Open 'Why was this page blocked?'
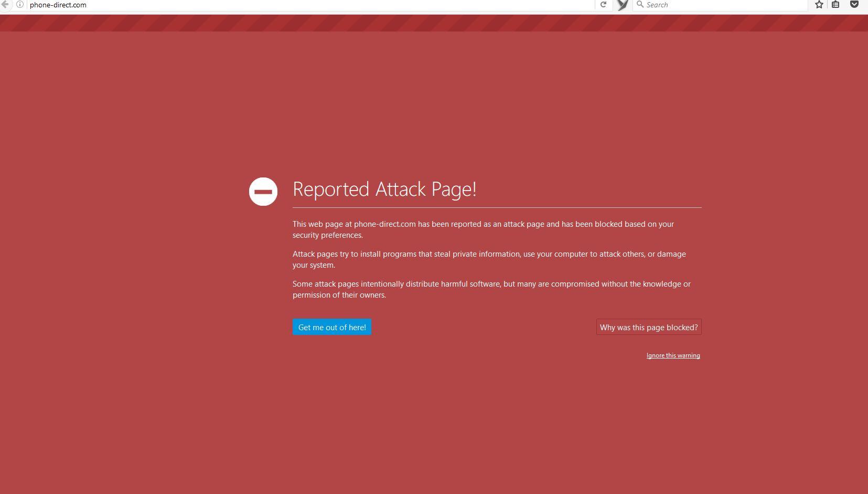This screenshot has width=868, height=494. (x=648, y=327)
